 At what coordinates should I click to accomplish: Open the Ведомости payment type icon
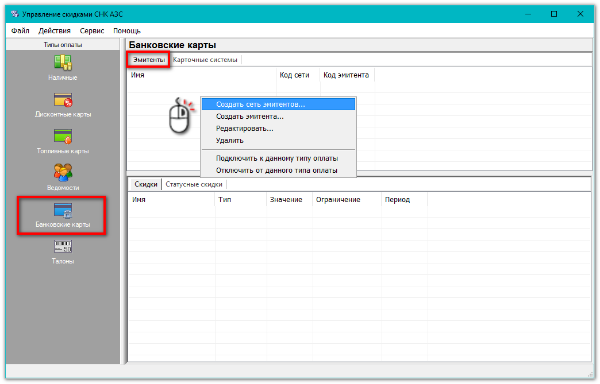[63, 172]
